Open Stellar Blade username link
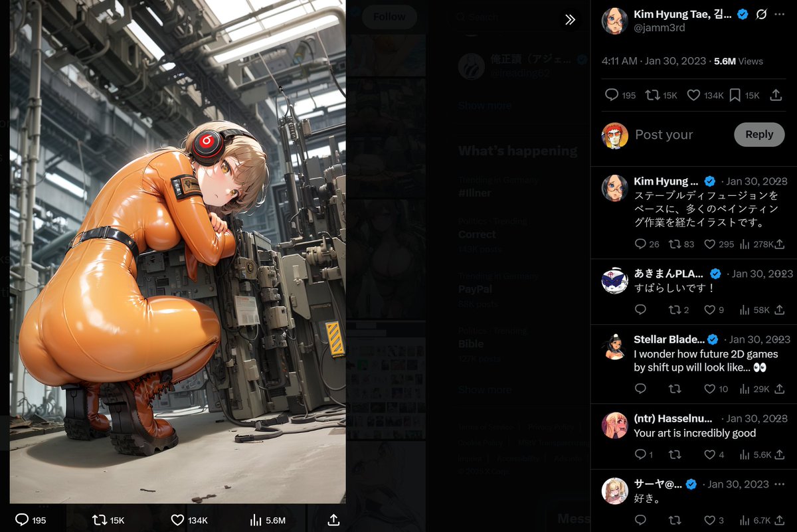This screenshot has width=797, height=532. pyautogui.click(x=669, y=339)
